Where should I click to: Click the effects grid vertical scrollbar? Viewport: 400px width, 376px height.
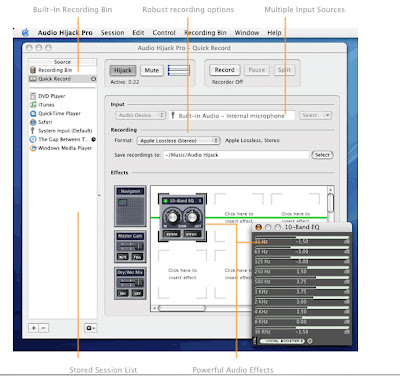click(330, 204)
